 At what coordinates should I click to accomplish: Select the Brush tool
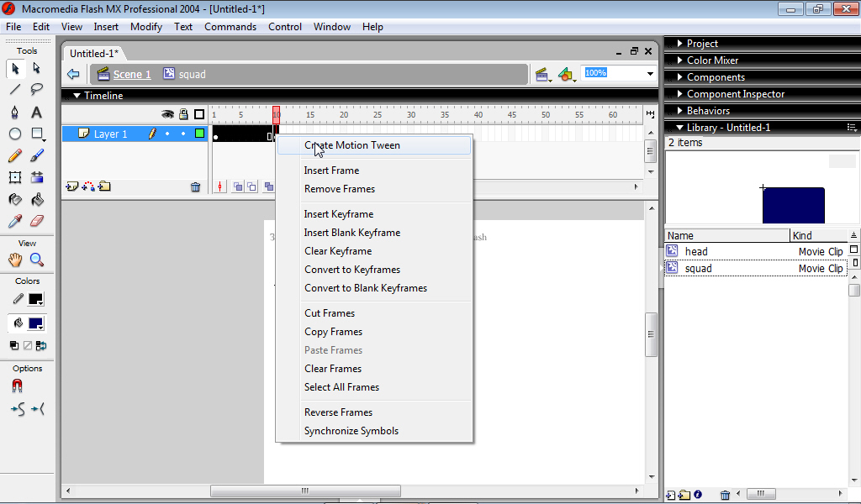[x=37, y=155]
